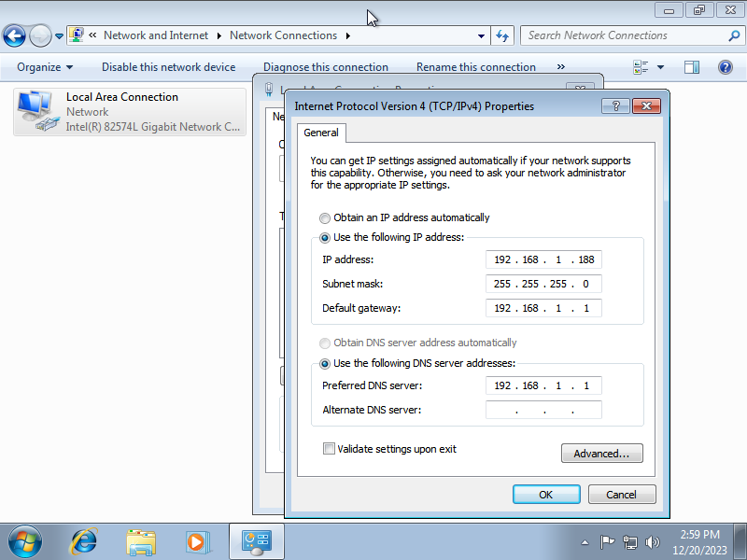The width and height of the screenshot is (747, 560).
Task: Select the General tab
Action: click(321, 133)
